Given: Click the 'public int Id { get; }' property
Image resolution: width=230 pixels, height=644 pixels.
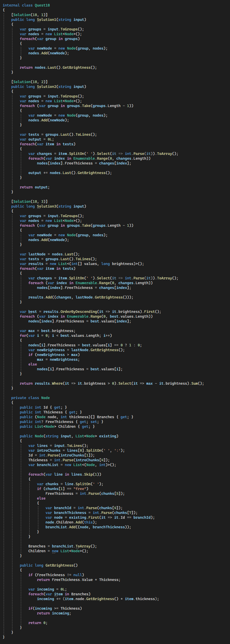Looking at the screenshot, I should 43,407.
